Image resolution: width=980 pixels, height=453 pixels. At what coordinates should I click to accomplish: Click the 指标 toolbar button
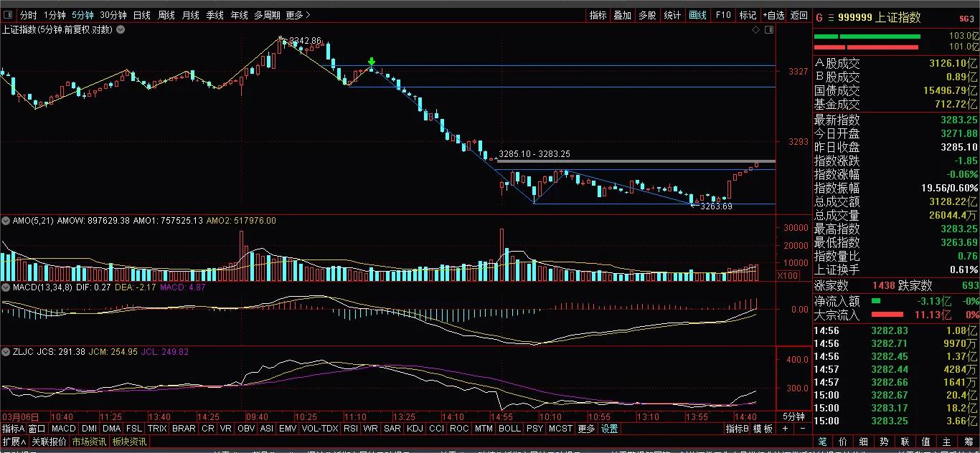click(598, 15)
